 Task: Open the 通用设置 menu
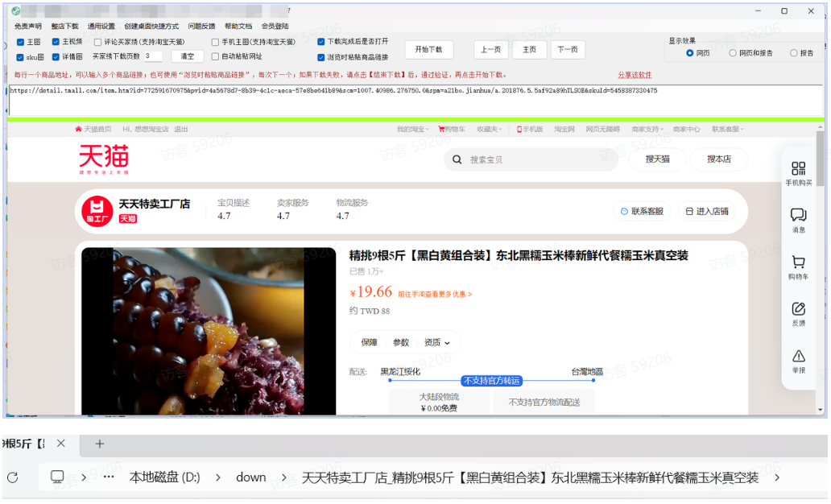point(101,26)
